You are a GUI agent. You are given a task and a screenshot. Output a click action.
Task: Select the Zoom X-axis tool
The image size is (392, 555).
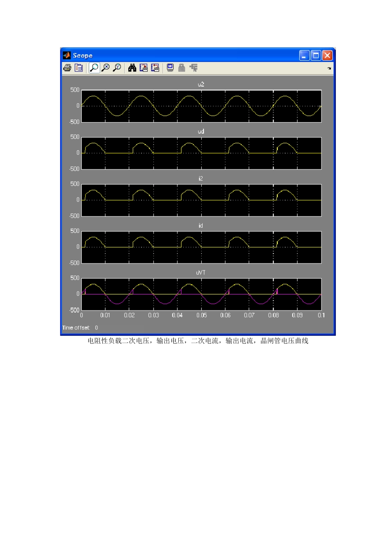106,68
